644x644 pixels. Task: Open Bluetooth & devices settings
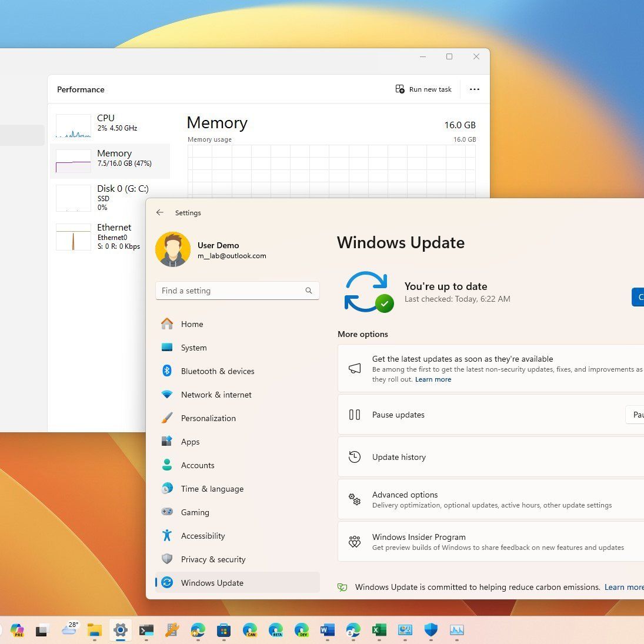point(238,371)
